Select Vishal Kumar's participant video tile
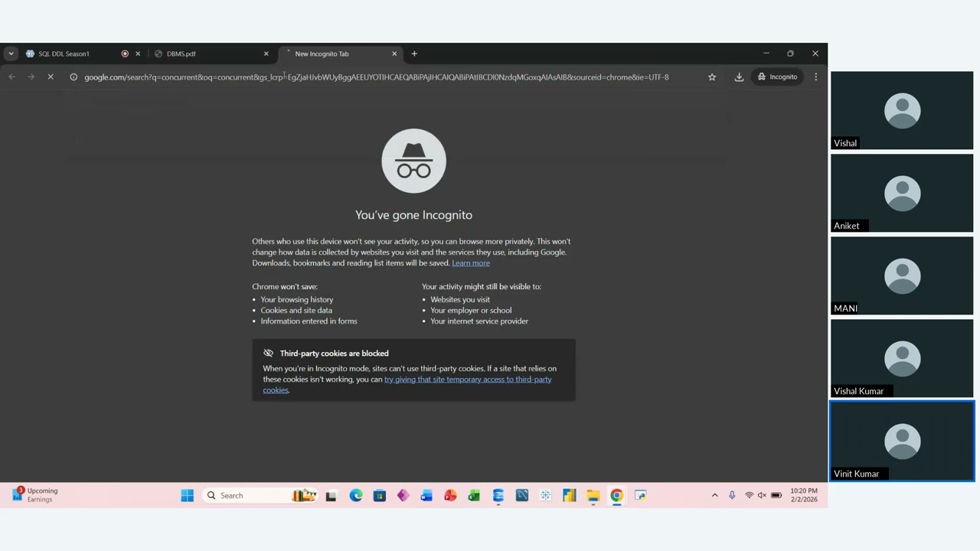Screen dimensions: 980x551 (902, 358)
